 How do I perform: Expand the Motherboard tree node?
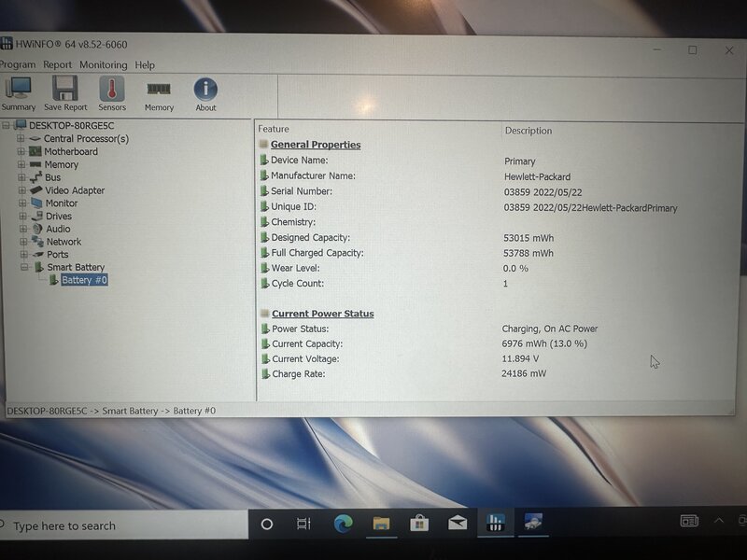(21, 151)
